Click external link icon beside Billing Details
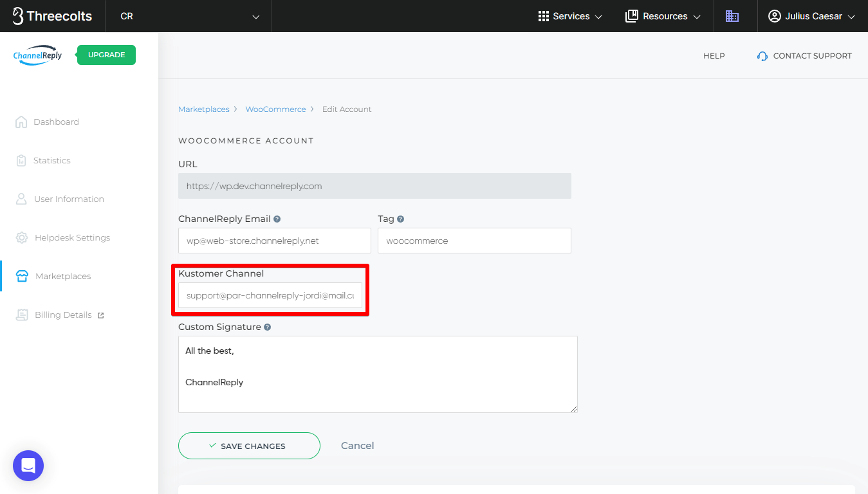Screen dimensions: 868x494 pos(100,315)
